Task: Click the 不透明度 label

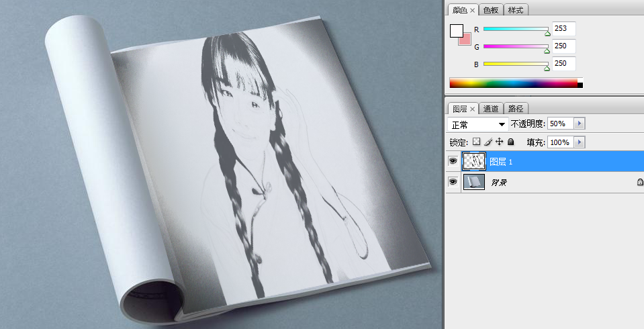Action: click(x=528, y=124)
